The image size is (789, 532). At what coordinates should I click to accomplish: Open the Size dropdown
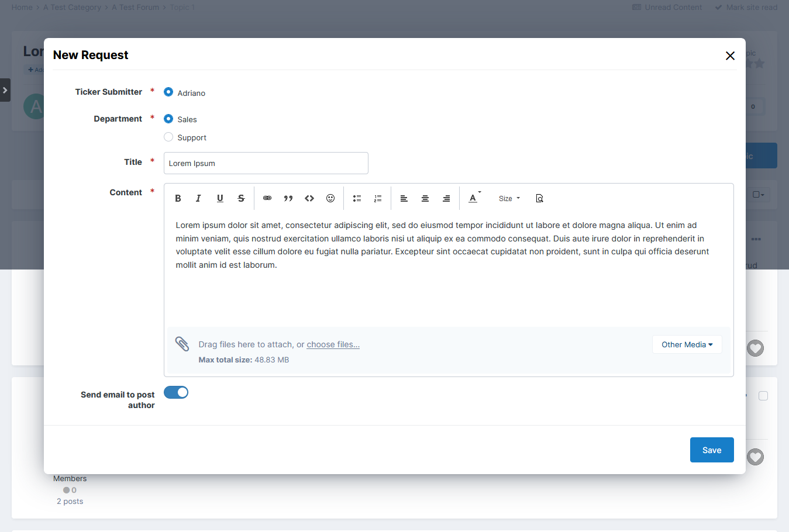pyautogui.click(x=509, y=199)
